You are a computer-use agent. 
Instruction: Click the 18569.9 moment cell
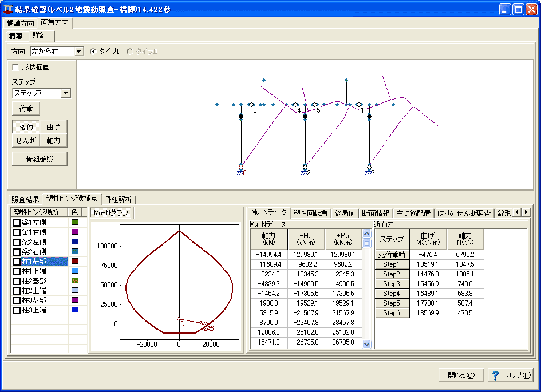[x=428, y=313]
